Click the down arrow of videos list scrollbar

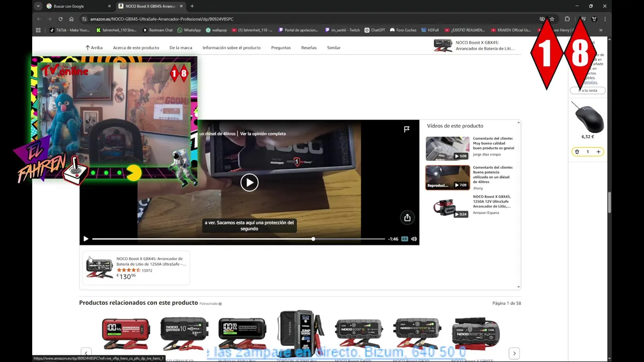tap(518, 287)
